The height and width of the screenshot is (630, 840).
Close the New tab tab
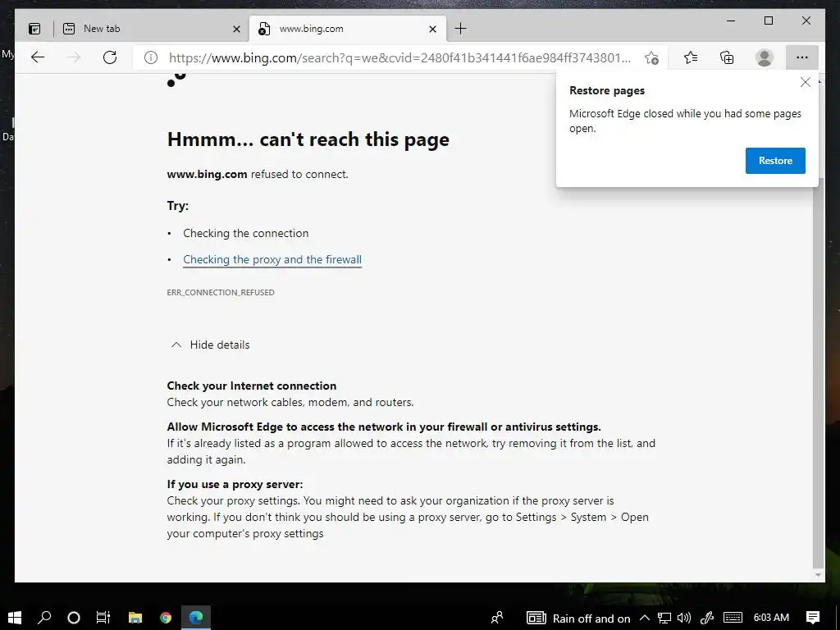pyautogui.click(x=236, y=29)
